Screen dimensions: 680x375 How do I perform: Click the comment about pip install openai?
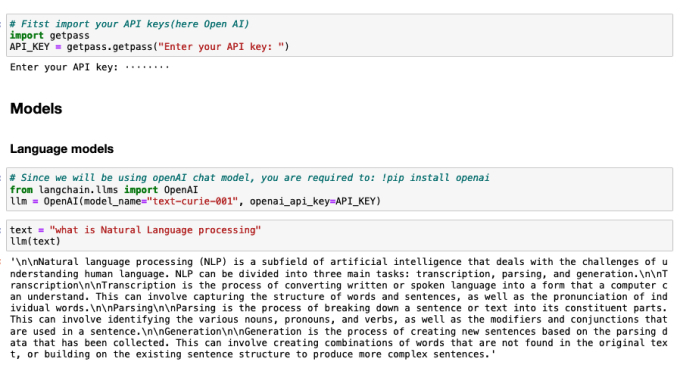pos(249,178)
